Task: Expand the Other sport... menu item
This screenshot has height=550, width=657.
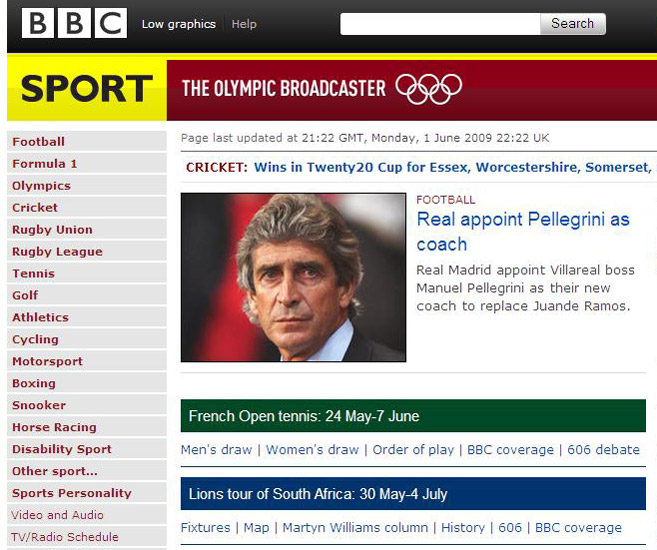Action: [x=55, y=471]
